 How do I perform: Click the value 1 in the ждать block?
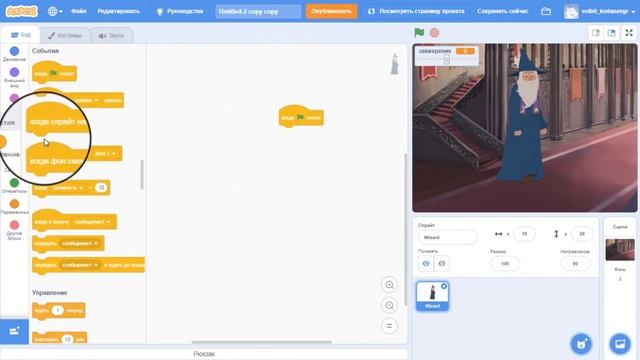click(58, 310)
